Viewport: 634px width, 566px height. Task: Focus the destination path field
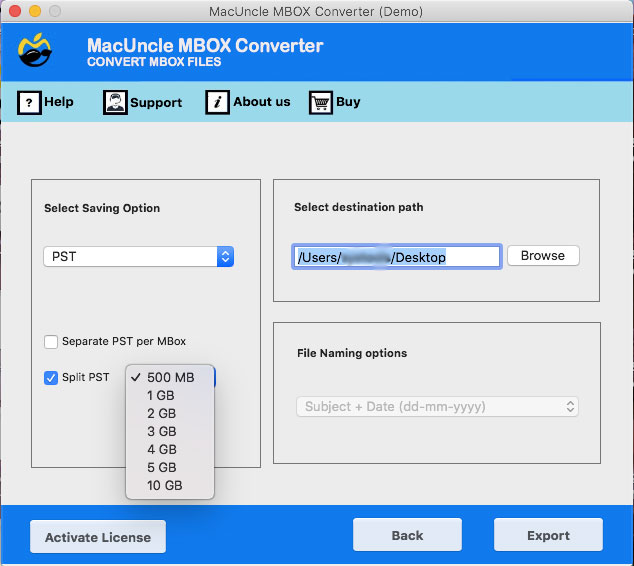point(397,257)
